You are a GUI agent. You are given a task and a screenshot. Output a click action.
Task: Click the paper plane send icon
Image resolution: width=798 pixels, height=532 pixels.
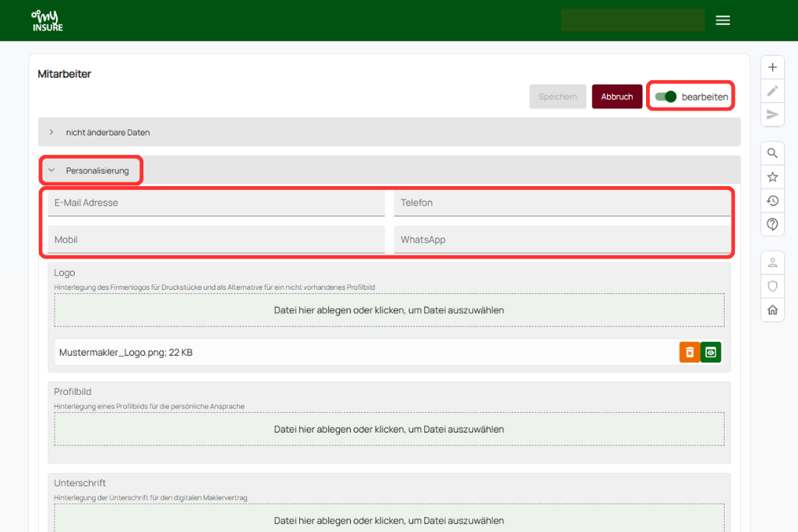[772, 115]
